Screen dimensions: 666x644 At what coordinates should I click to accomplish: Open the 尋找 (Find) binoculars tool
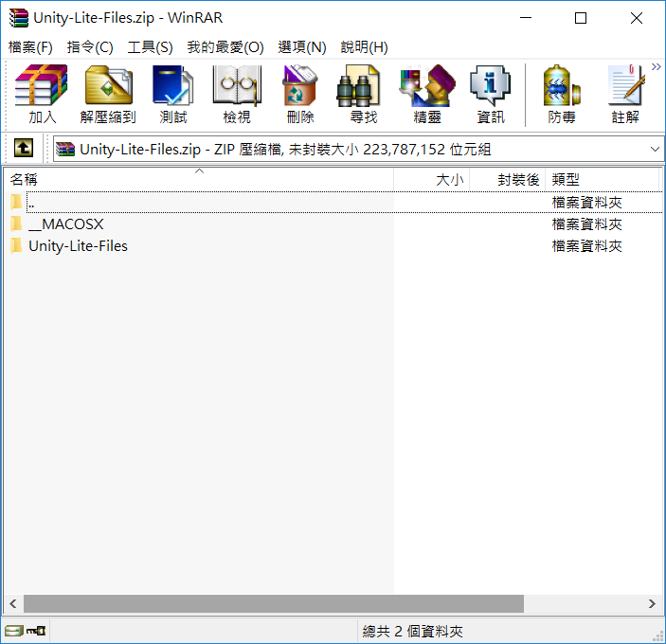(x=364, y=95)
